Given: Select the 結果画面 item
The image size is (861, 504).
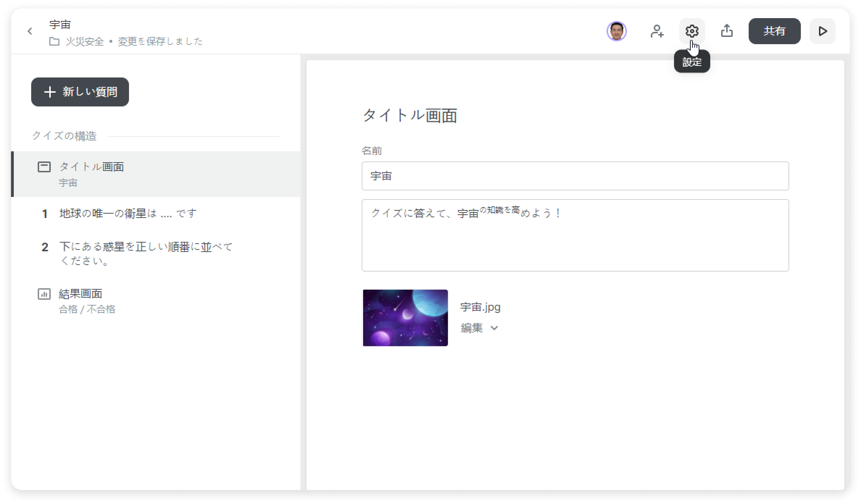Looking at the screenshot, I should pos(156,301).
